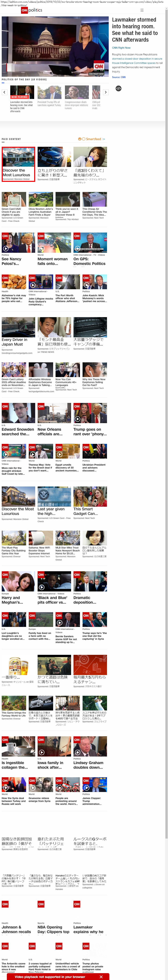This screenshot has width=168, height=980.
Task: Play the 'See Nancy Pelosi's' video icon
Action: (6, 248)
